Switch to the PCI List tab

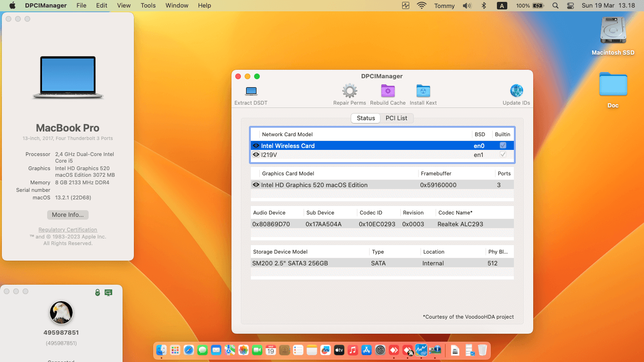(396, 118)
